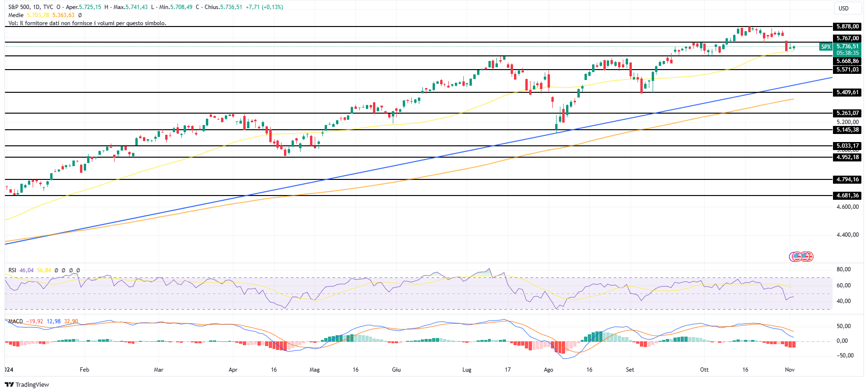Select the RSI indicator legend label
This screenshot has width=868, height=392.
tap(12, 270)
